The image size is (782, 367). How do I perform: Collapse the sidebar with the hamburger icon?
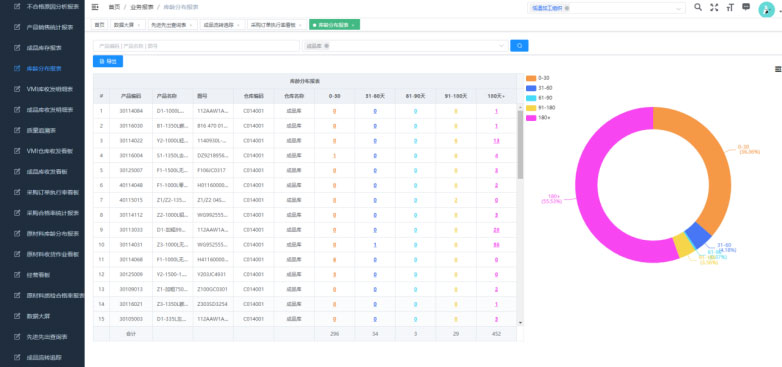click(x=95, y=7)
